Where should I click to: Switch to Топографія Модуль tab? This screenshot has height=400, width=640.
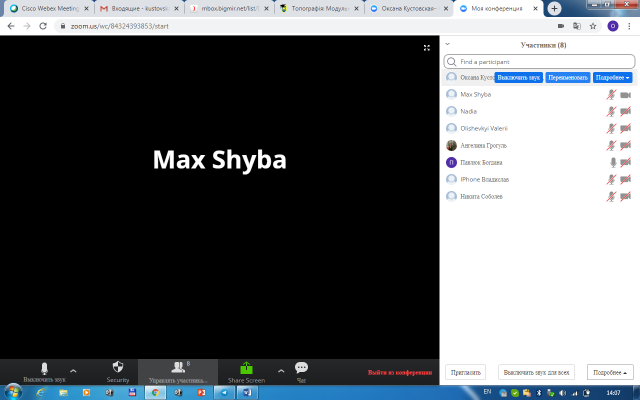pos(320,8)
